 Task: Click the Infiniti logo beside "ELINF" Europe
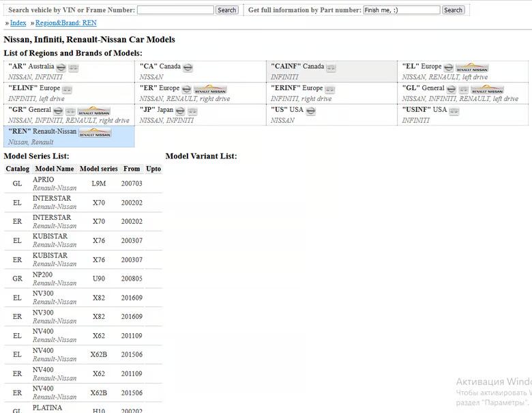67,89
